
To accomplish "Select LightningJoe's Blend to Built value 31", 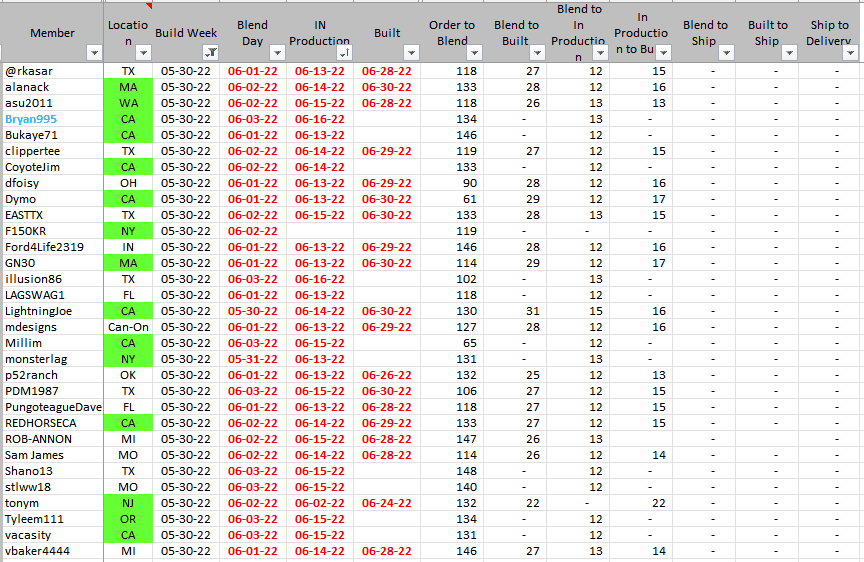I will click(532, 311).
